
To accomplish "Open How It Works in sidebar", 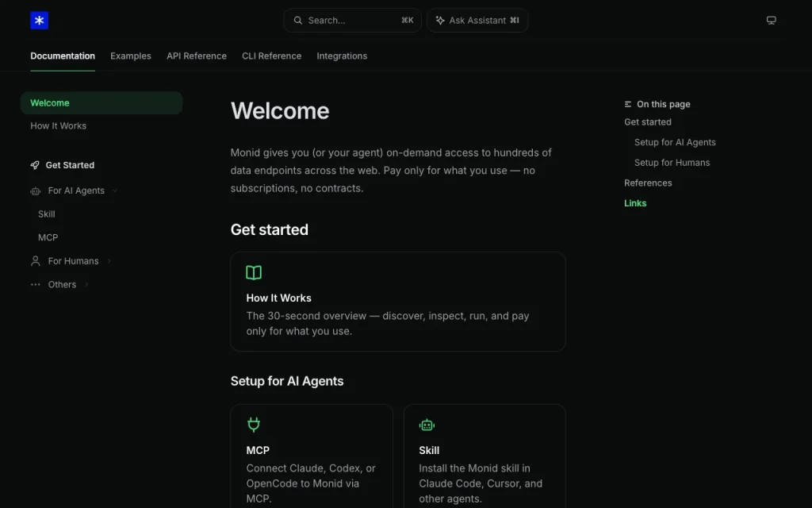I will [x=58, y=126].
